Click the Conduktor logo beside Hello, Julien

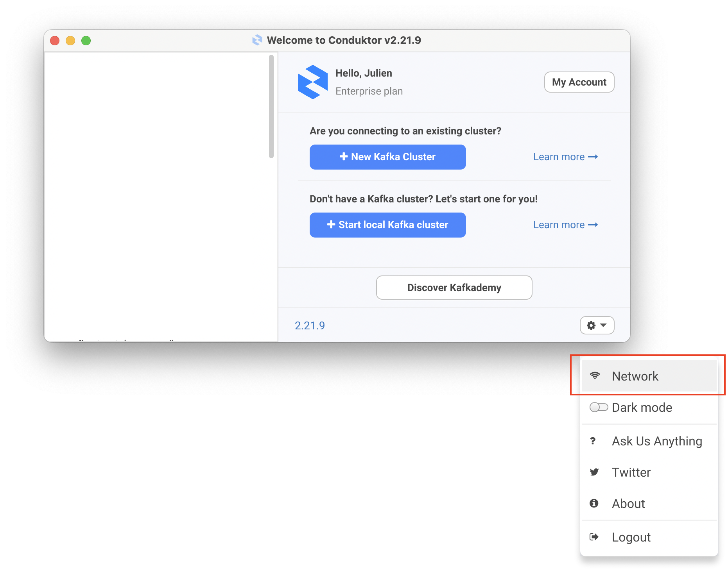(x=312, y=82)
